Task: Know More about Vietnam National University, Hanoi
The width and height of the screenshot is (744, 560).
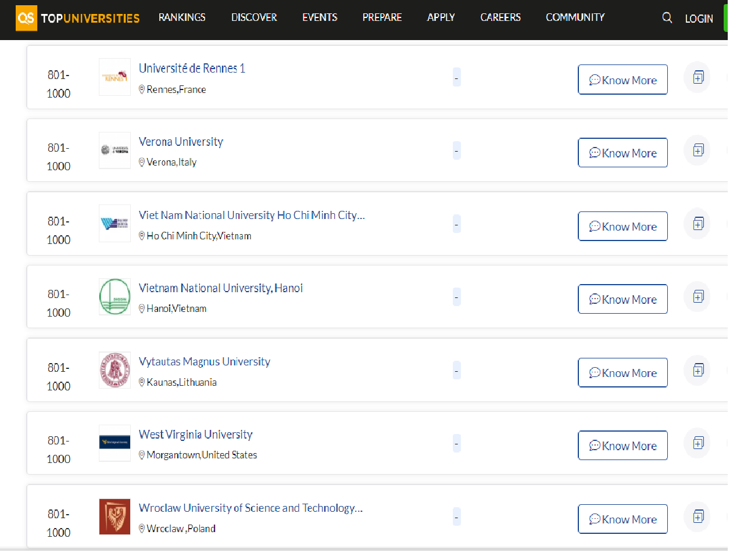Action: pos(623,299)
